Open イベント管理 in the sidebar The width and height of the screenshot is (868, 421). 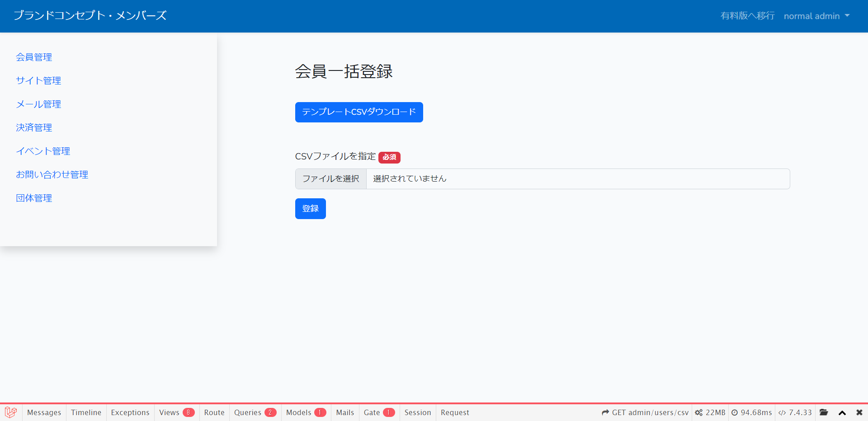(x=43, y=151)
